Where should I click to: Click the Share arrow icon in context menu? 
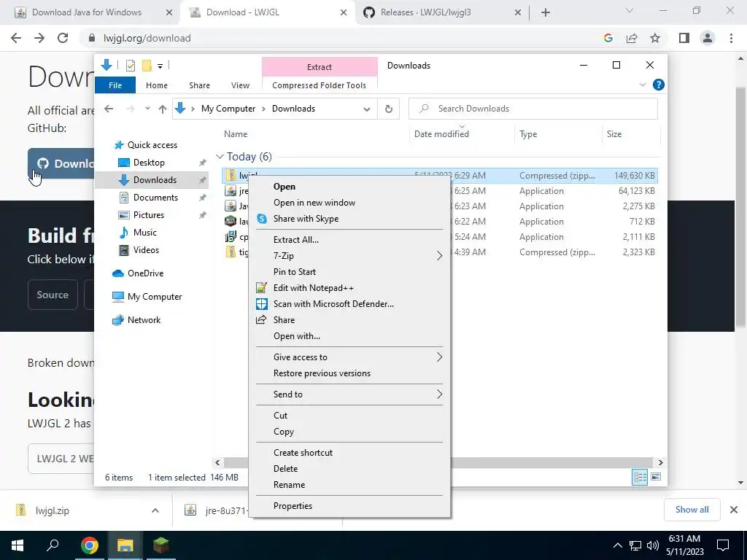(x=262, y=320)
